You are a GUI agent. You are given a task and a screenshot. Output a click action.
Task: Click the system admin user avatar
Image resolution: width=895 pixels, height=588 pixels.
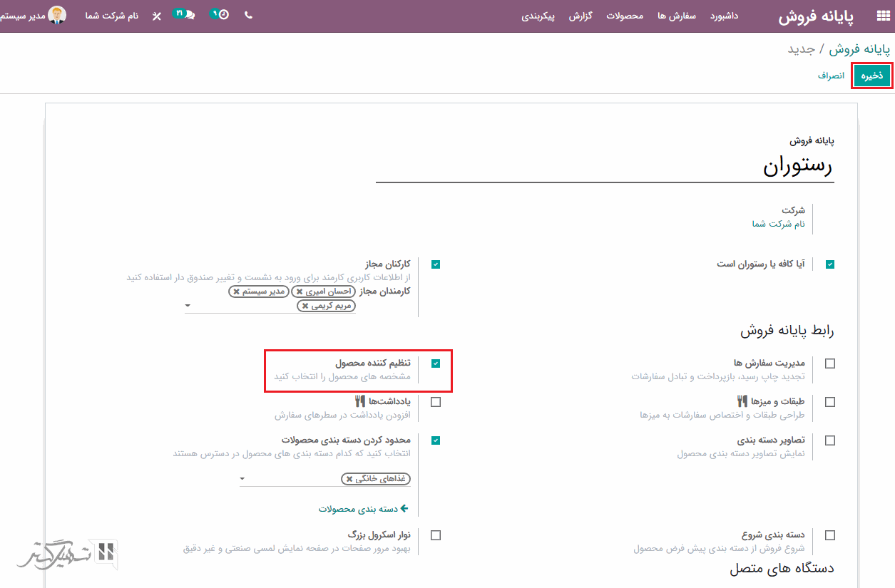point(57,15)
